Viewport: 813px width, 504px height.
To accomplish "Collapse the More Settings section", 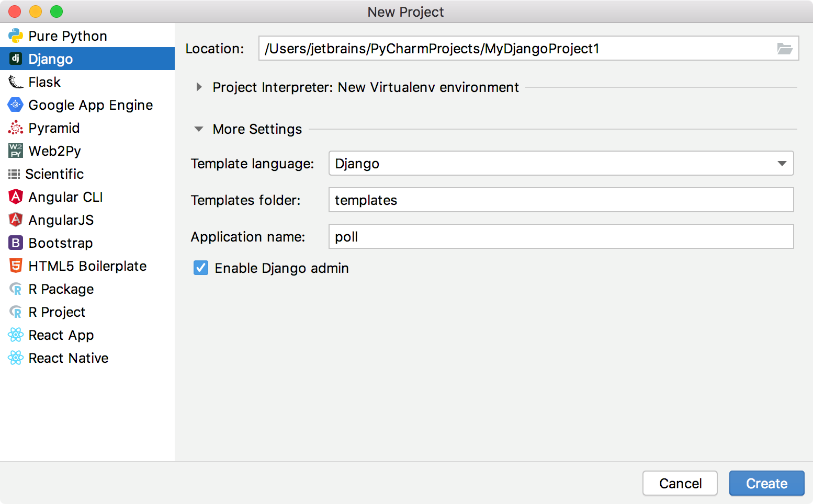I will click(198, 129).
